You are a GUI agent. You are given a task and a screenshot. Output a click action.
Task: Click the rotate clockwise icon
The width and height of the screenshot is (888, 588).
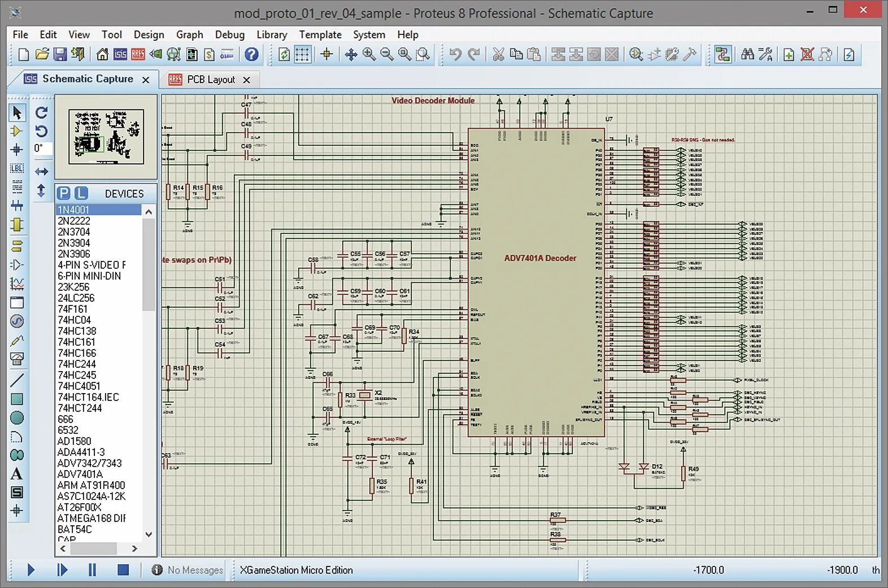(x=41, y=112)
